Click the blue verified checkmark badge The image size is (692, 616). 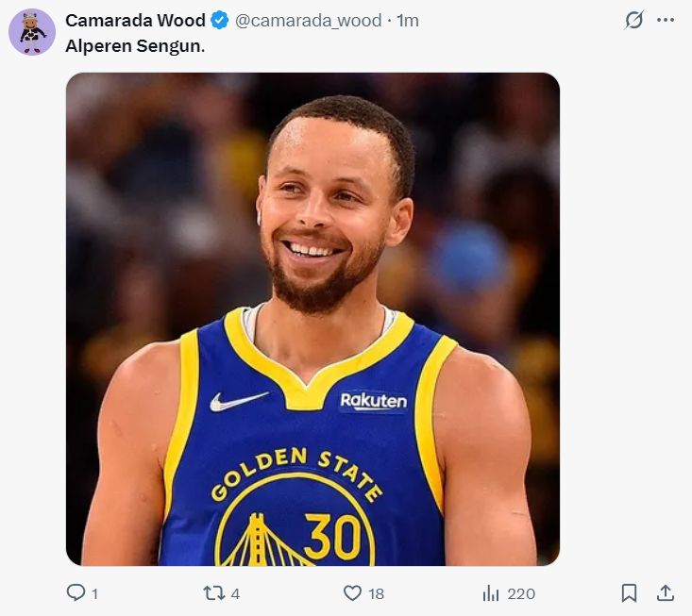tap(219, 20)
